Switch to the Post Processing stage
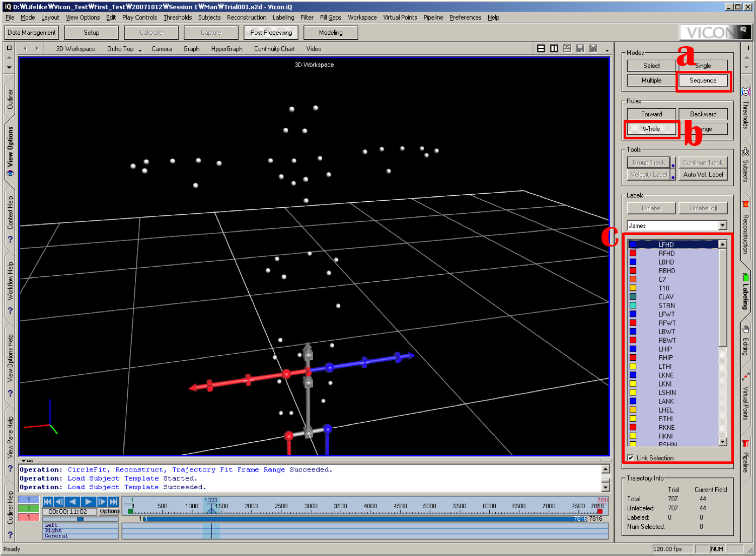This screenshot has height=556, width=756. [x=271, y=33]
